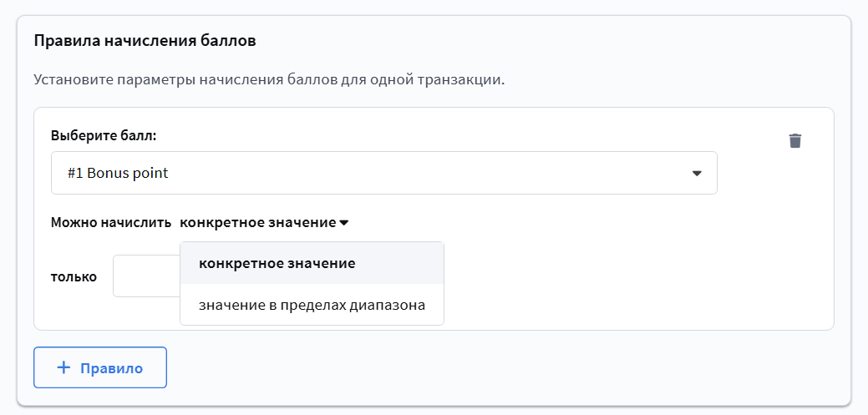Click blank space right of Правило button
Image resolution: width=868 pixels, height=415 pixels.
[498, 367]
